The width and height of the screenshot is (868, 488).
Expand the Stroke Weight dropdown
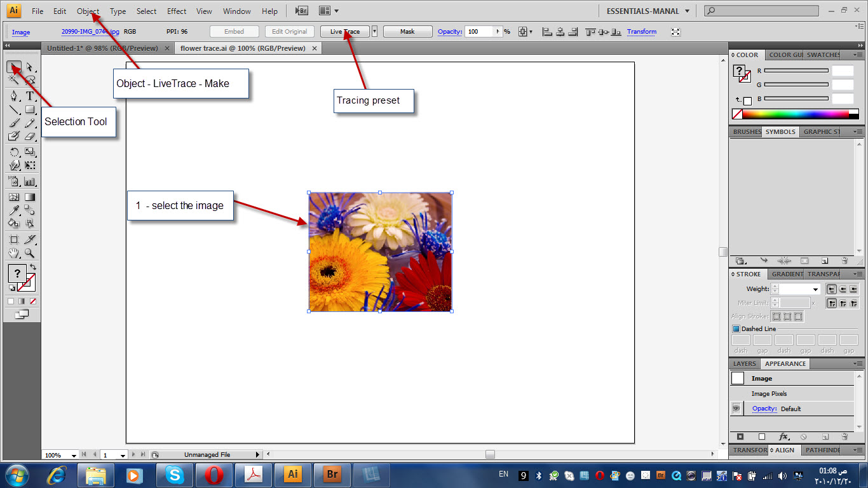(x=816, y=289)
